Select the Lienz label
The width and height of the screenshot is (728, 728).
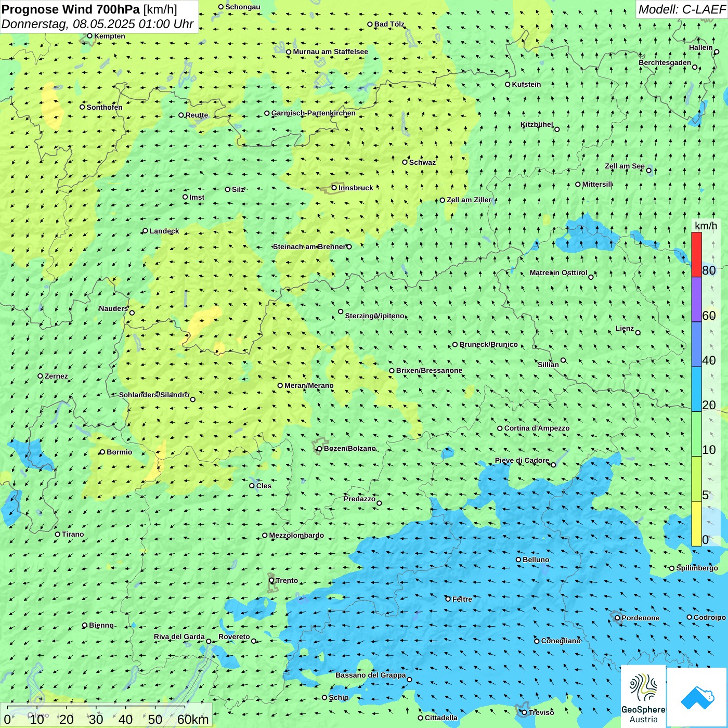pyautogui.click(x=625, y=329)
